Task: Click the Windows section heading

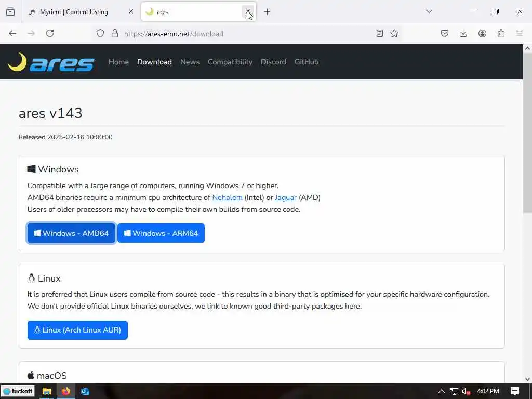Action: 53,169
